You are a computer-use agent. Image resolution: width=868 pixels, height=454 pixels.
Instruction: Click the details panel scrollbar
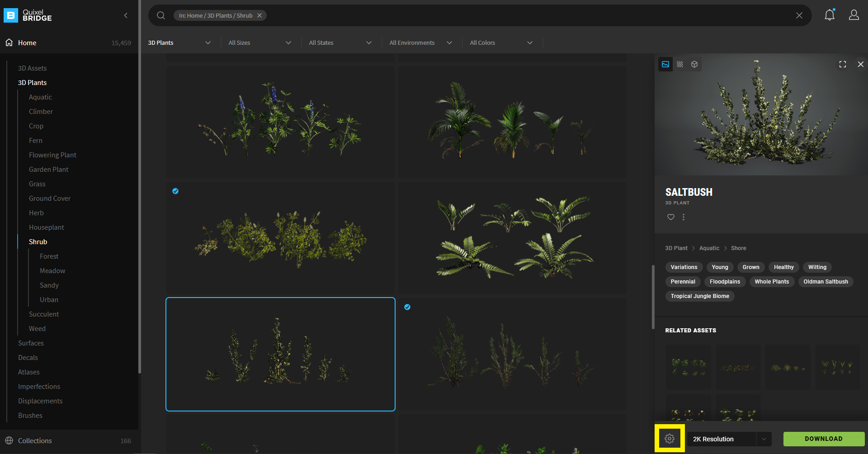click(653, 297)
